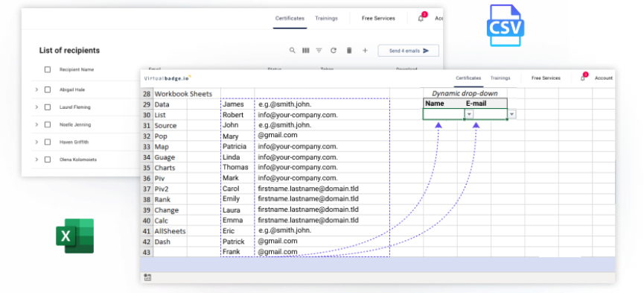Click sheet icon in bottom status bar
644x293 pixels.
147,278
